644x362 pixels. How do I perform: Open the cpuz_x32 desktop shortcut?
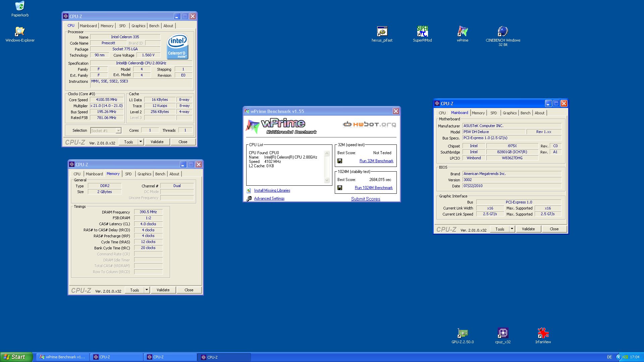click(x=503, y=333)
